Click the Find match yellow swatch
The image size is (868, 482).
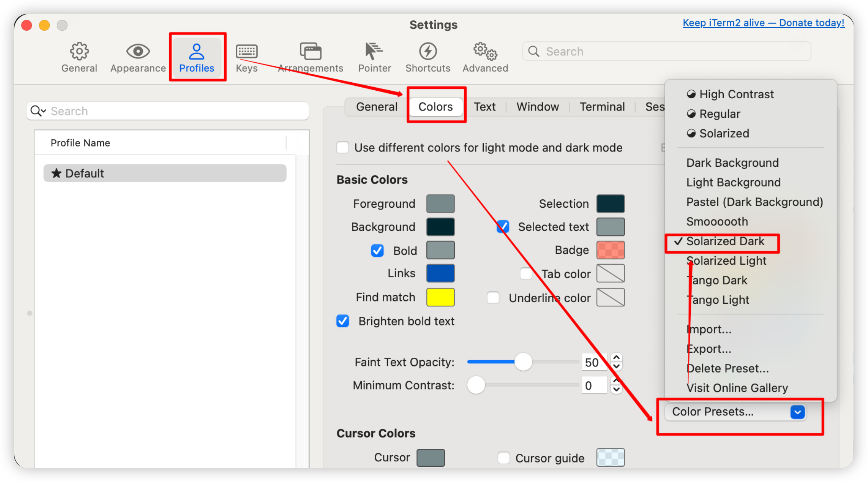click(441, 297)
